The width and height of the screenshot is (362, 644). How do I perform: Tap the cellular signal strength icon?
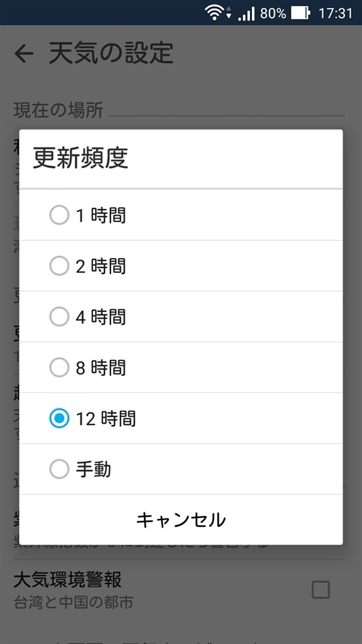[x=246, y=13]
